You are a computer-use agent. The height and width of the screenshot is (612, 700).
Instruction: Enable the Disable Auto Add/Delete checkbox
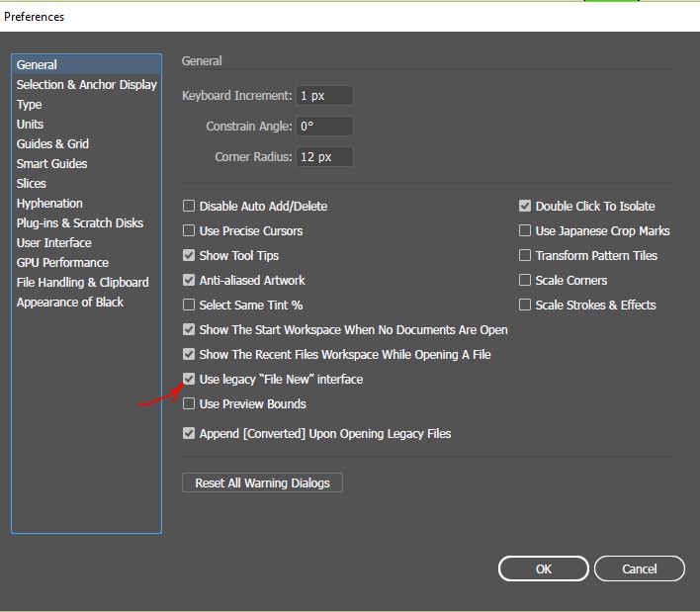(189, 207)
